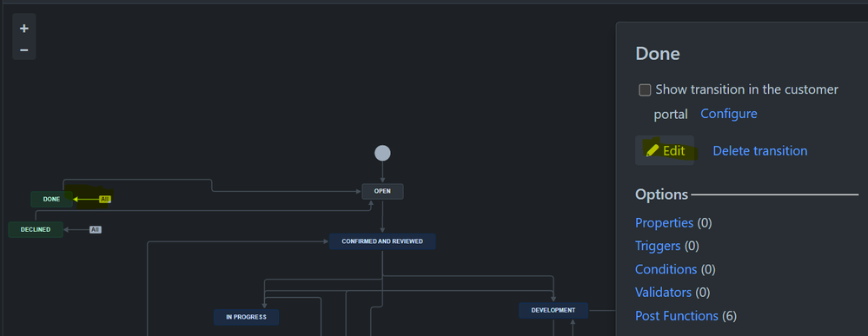The height and width of the screenshot is (336, 868).
Task: Open the Configure link
Action: click(x=728, y=114)
